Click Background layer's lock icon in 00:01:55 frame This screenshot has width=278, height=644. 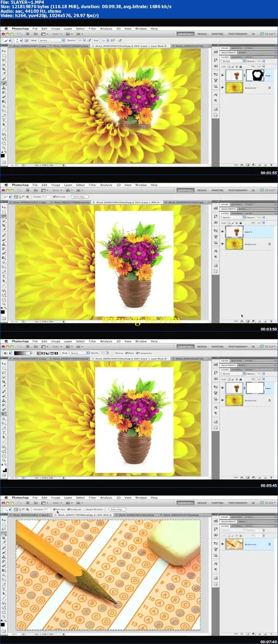tap(269, 88)
